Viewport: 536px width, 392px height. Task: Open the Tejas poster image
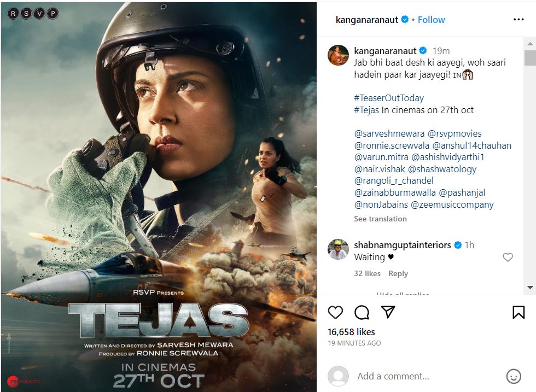pos(159,196)
